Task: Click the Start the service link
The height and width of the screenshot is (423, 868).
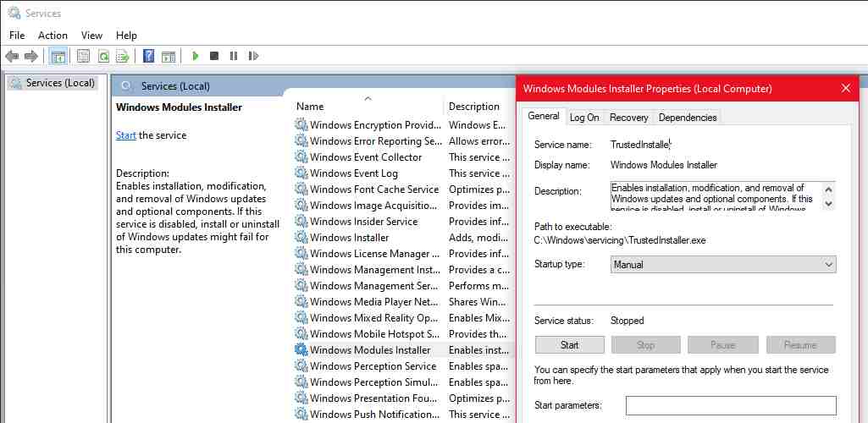Action: (125, 135)
